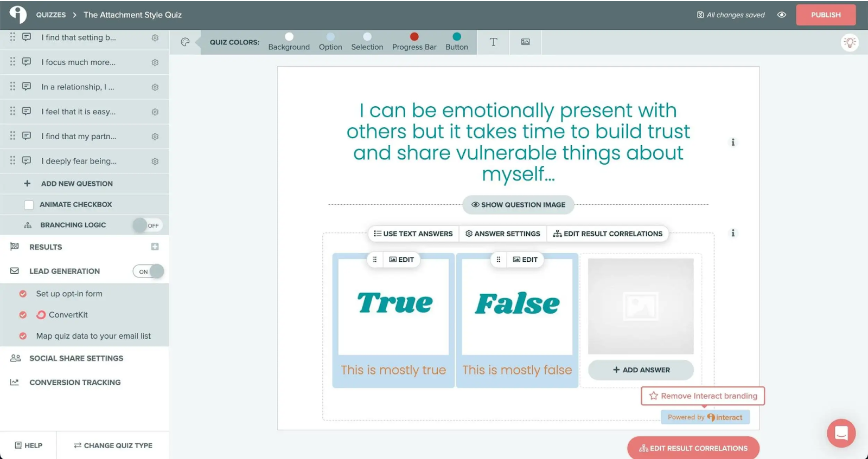Preview quiz with the eye icon
This screenshot has width=868, height=459.
click(781, 15)
